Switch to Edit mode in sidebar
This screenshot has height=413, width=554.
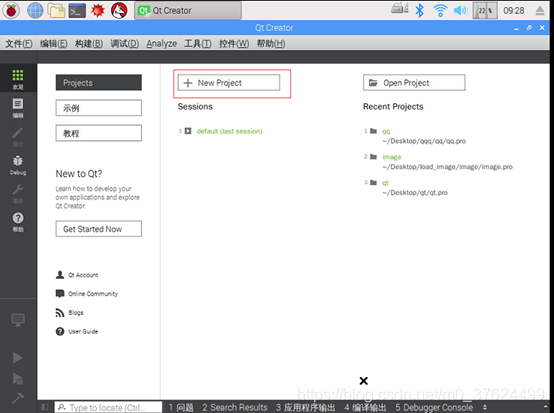pyautogui.click(x=18, y=107)
